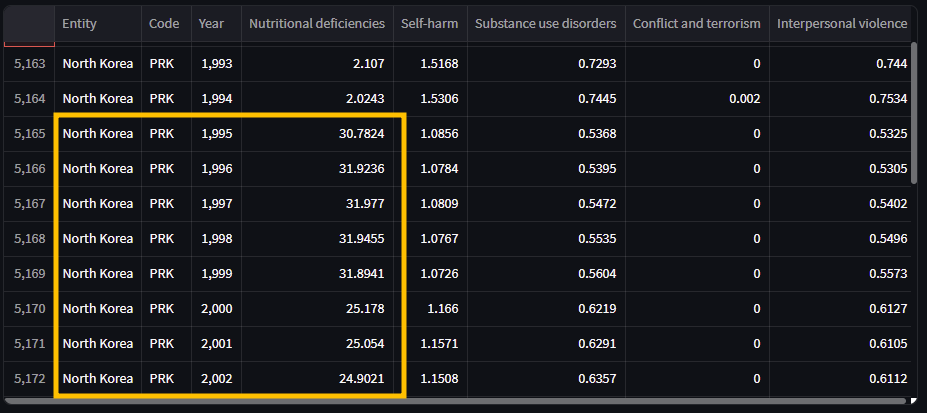Select Nutritional deficiencies value 31.977
This screenshot has width=927, height=413.
click(317, 203)
